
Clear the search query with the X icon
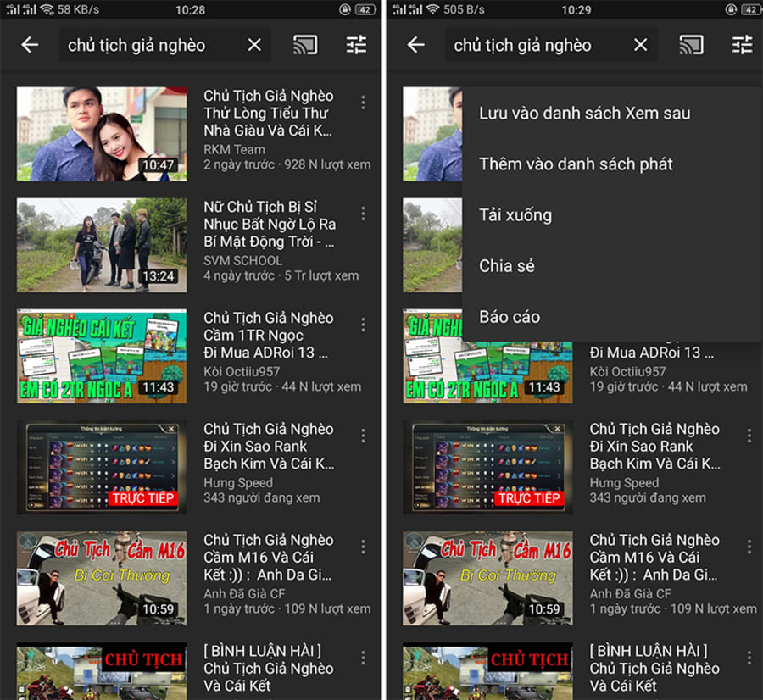coord(254,45)
